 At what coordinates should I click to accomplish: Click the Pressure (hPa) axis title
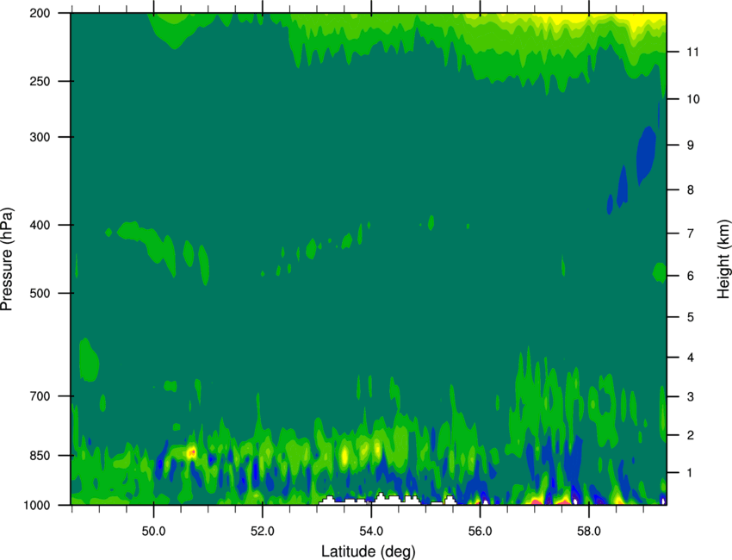[x=8, y=258]
